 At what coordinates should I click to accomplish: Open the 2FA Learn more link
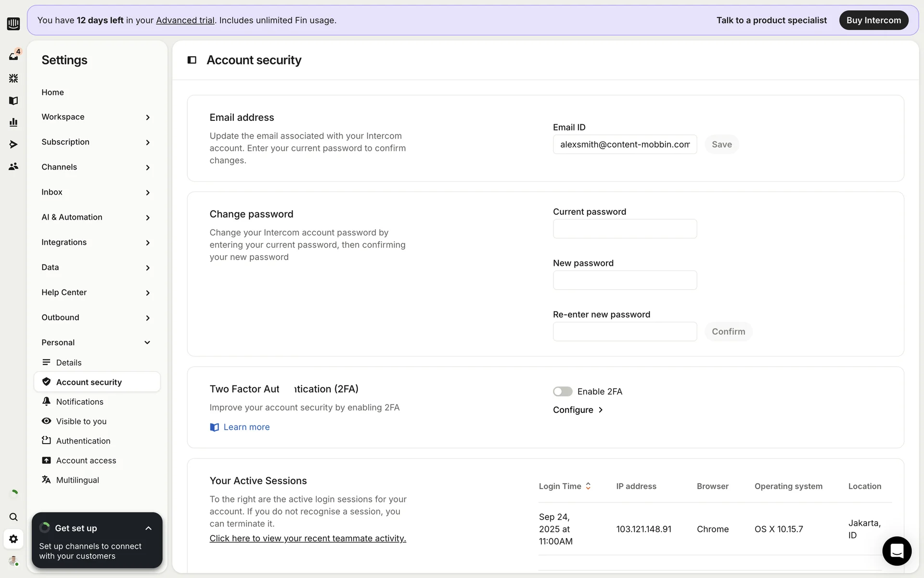246,427
